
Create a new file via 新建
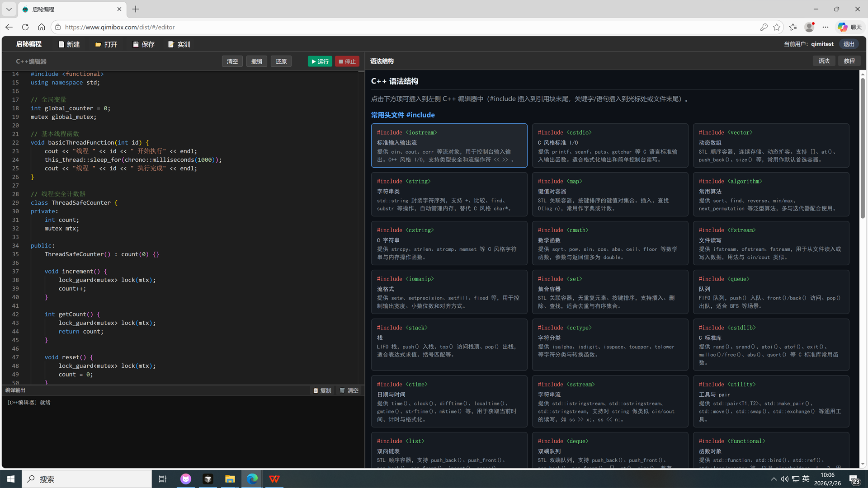tap(69, 44)
